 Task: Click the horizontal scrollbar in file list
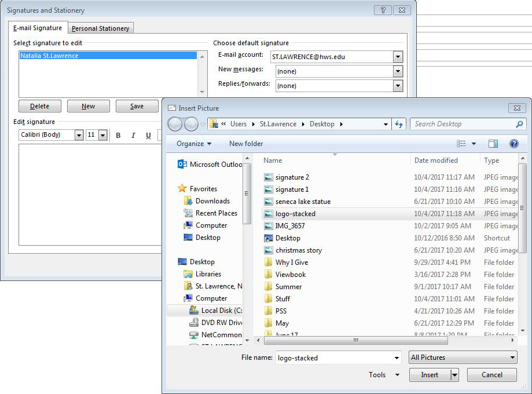coord(355,340)
